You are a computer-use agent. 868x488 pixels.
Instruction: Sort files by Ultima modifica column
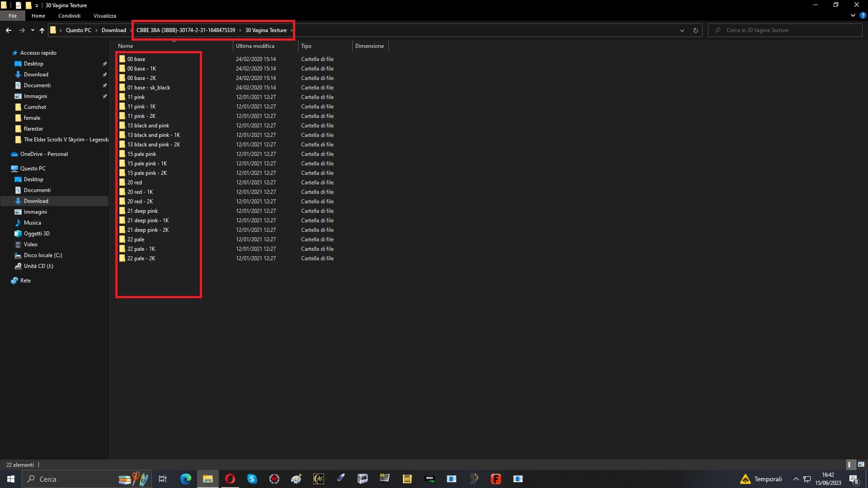[265, 46]
